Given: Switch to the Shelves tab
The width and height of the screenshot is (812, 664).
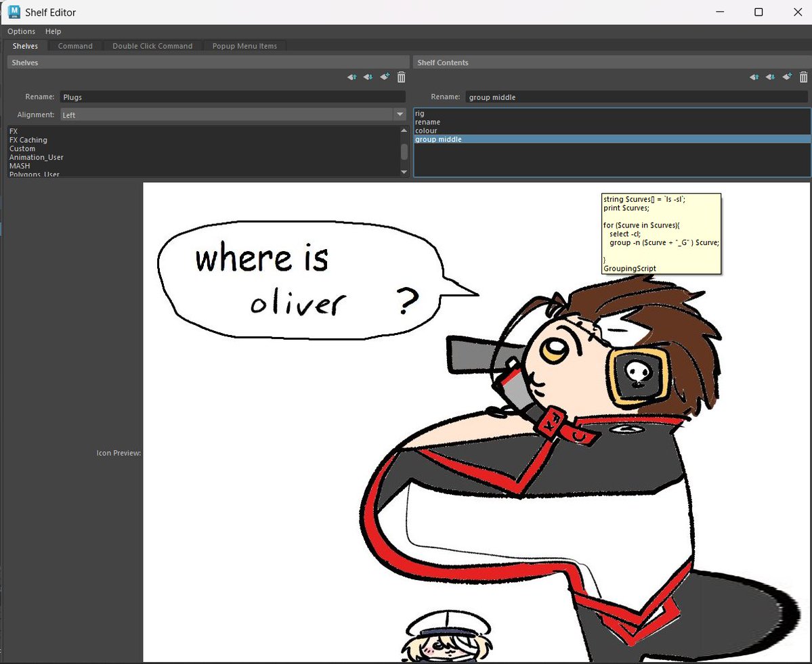Looking at the screenshot, I should 25,46.
